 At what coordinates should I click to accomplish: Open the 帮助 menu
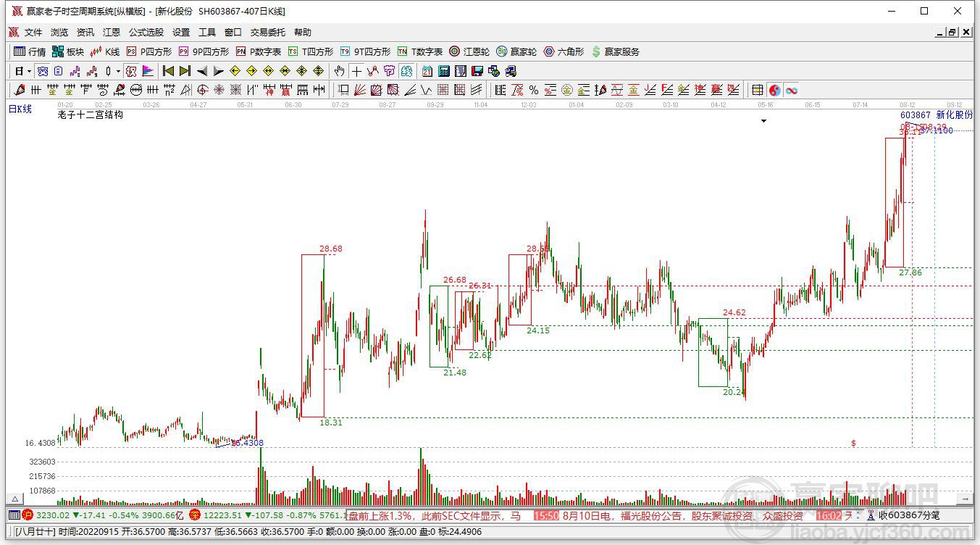pyautogui.click(x=303, y=33)
